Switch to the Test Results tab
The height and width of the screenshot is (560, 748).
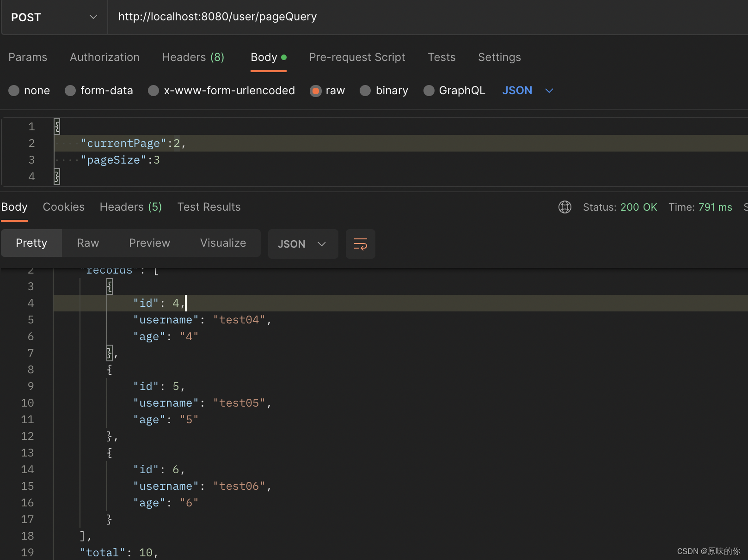tap(209, 207)
